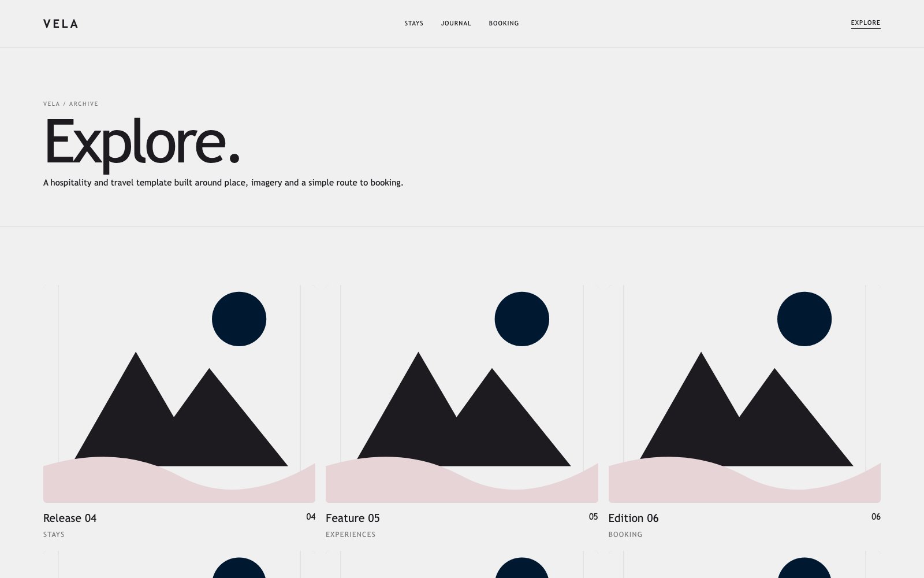Click the 05 index number
Viewport: 924px width, 578px height.
click(593, 517)
